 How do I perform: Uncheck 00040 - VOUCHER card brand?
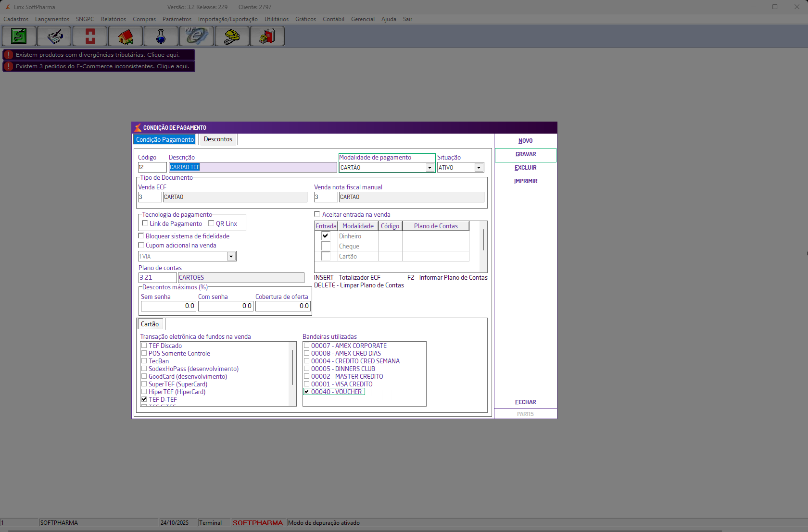coord(306,392)
